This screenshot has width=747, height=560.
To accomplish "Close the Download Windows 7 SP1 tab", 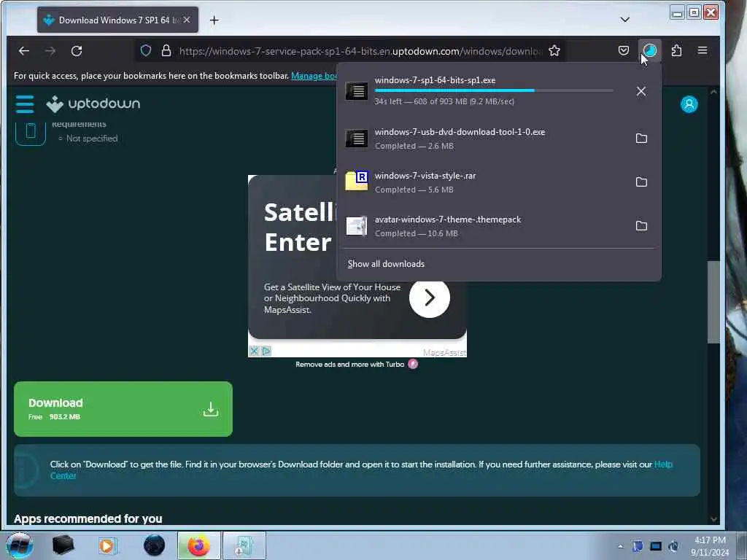I will coord(187,20).
